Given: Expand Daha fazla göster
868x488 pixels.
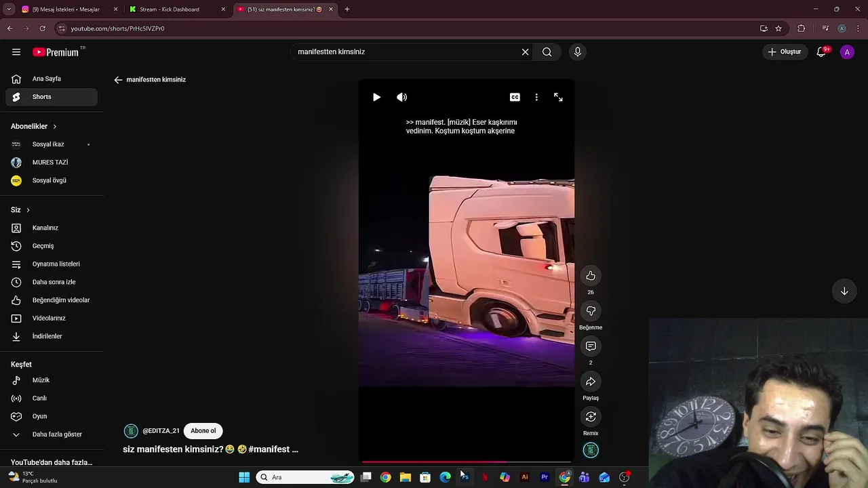Looking at the screenshot, I should point(52,434).
